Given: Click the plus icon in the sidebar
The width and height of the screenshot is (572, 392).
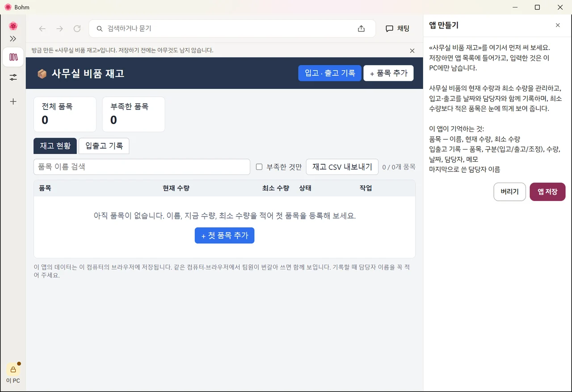Looking at the screenshot, I should pos(13,101).
